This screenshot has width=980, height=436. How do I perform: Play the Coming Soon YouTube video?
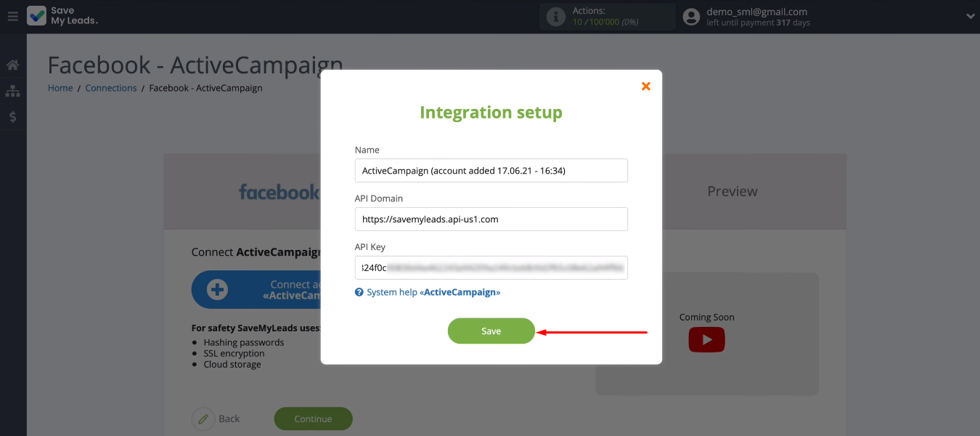coord(707,339)
